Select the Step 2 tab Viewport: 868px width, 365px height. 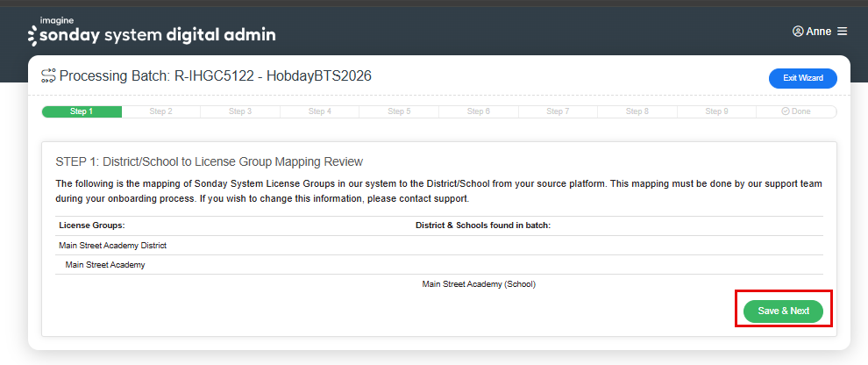[x=161, y=111]
